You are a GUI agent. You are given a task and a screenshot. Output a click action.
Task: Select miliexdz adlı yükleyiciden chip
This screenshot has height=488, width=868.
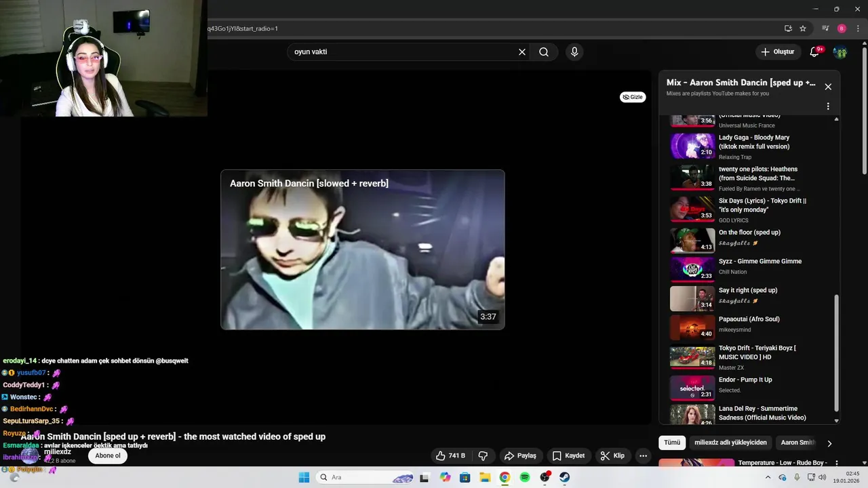tap(730, 443)
